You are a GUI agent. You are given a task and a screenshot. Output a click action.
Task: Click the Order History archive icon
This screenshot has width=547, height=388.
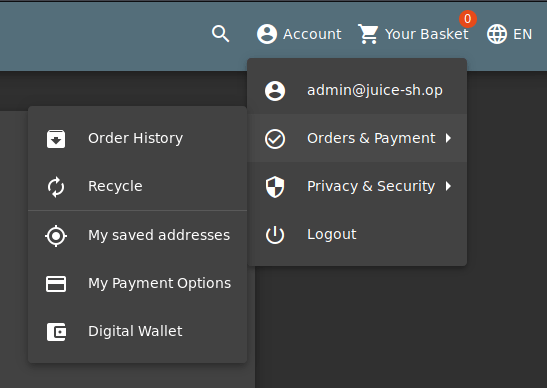coord(56,139)
